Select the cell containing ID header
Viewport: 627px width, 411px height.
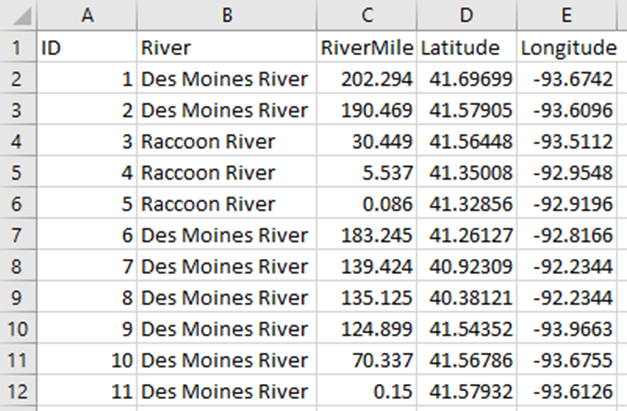click(x=87, y=47)
